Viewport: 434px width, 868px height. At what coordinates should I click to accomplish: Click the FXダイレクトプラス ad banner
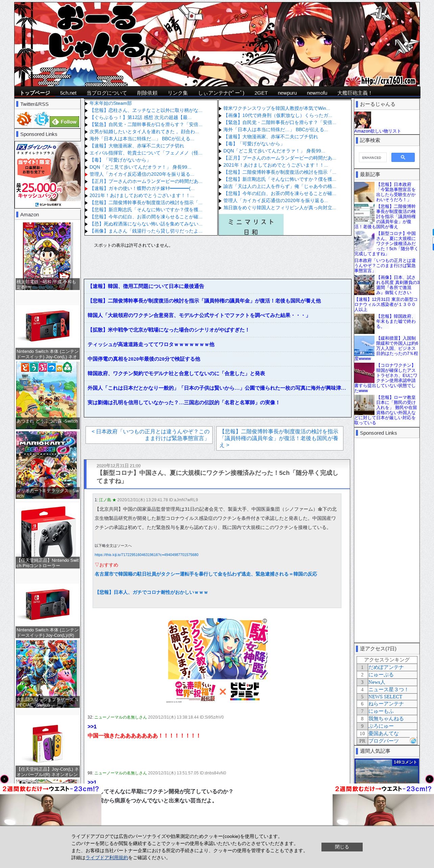pos(47,175)
